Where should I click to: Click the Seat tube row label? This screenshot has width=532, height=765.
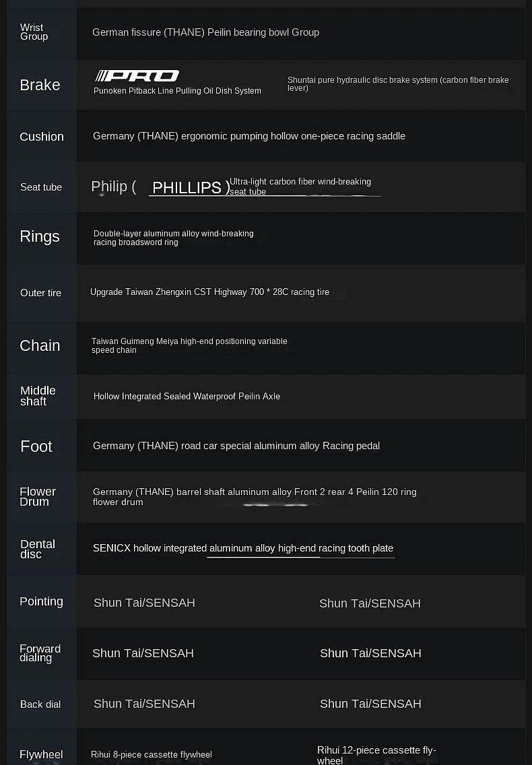[41, 187]
